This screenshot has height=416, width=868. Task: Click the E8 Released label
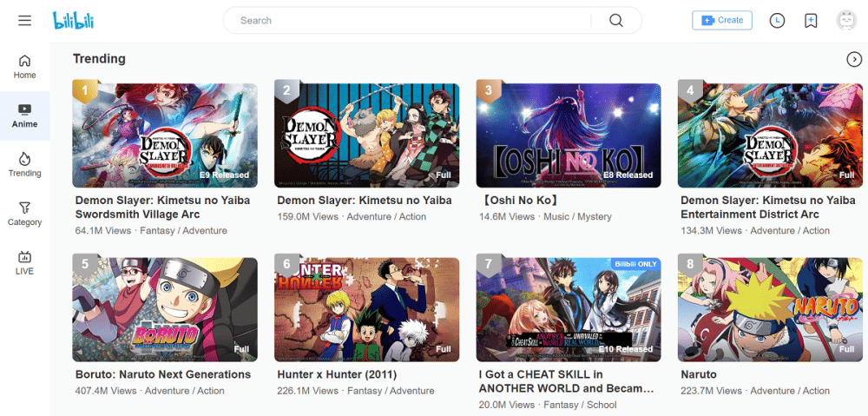(x=628, y=175)
